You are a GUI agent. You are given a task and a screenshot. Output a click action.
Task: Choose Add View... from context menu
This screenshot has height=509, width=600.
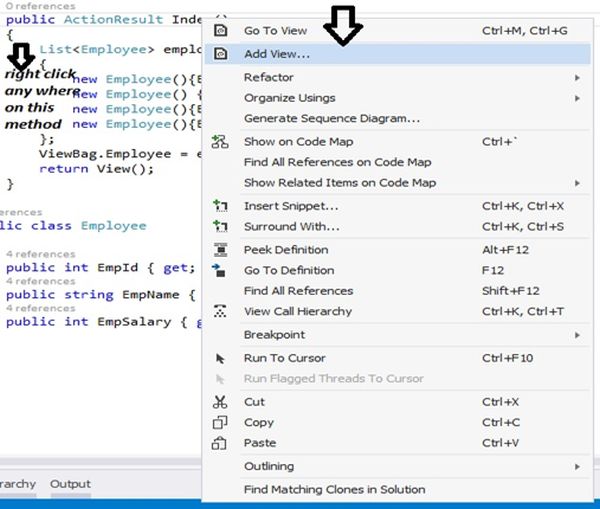click(397, 54)
